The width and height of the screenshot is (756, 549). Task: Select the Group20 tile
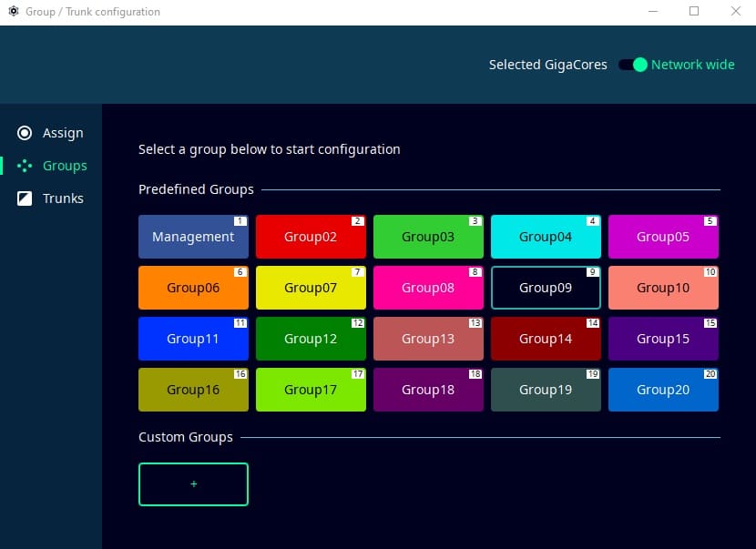[x=663, y=390]
